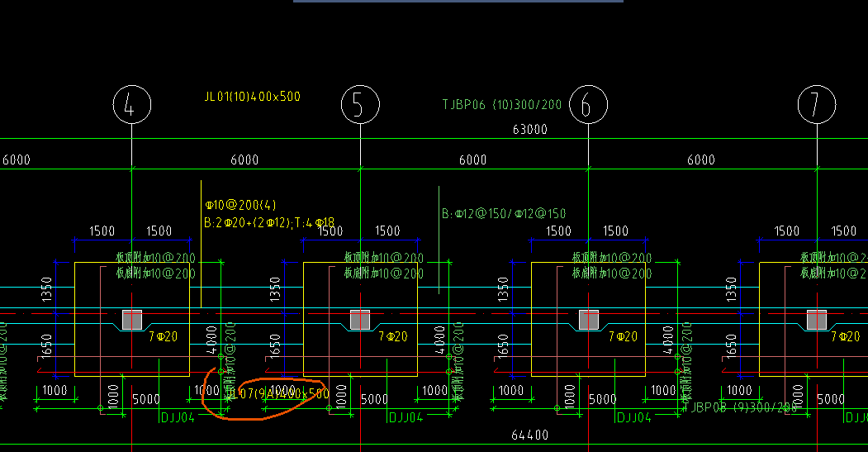The height and width of the screenshot is (452, 868).
Task: Pick the axis bubble numbered 6
Action: pyautogui.click(x=589, y=104)
